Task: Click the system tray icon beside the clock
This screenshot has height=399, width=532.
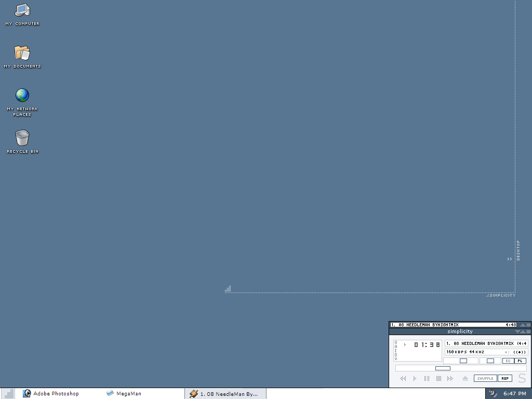Action: click(493, 394)
